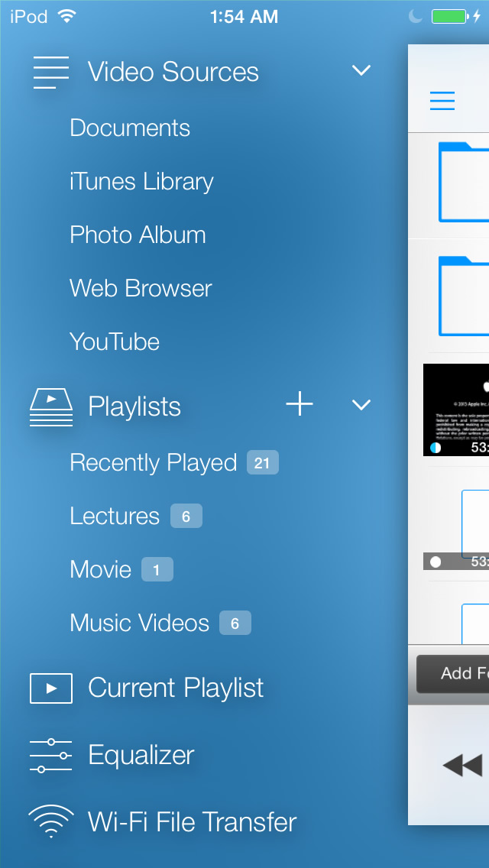Open Photo Album source
The height and width of the screenshot is (868, 489).
coord(138,235)
